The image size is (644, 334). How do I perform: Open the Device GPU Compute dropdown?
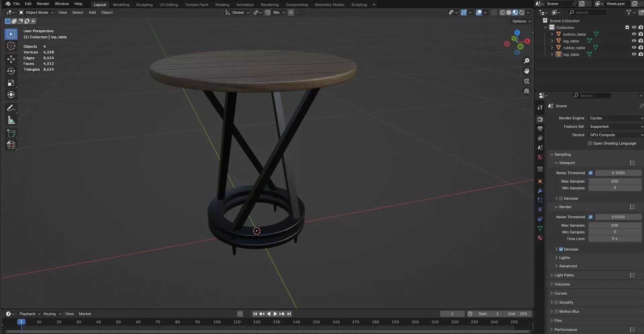pyautogui.click(x=616, y=135)
